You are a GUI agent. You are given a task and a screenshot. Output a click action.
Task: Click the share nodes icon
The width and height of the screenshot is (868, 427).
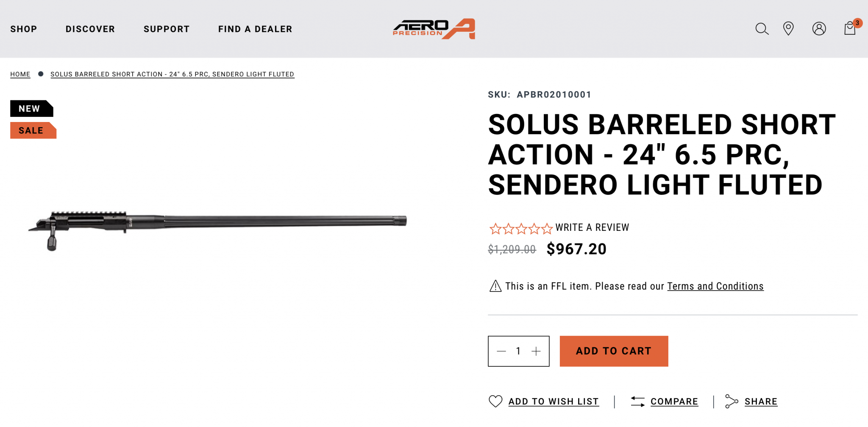coord(732,401)
